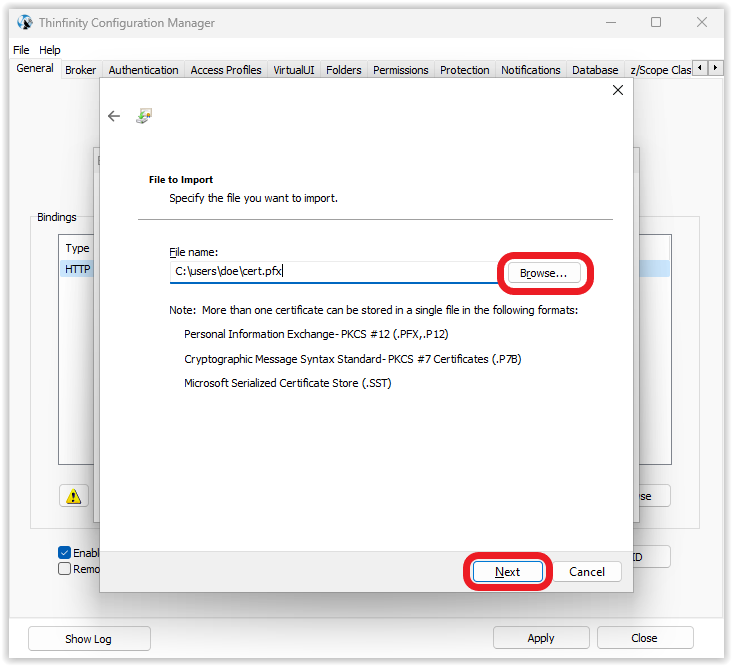Open the z/Scope Clas tab

[659, 70]
